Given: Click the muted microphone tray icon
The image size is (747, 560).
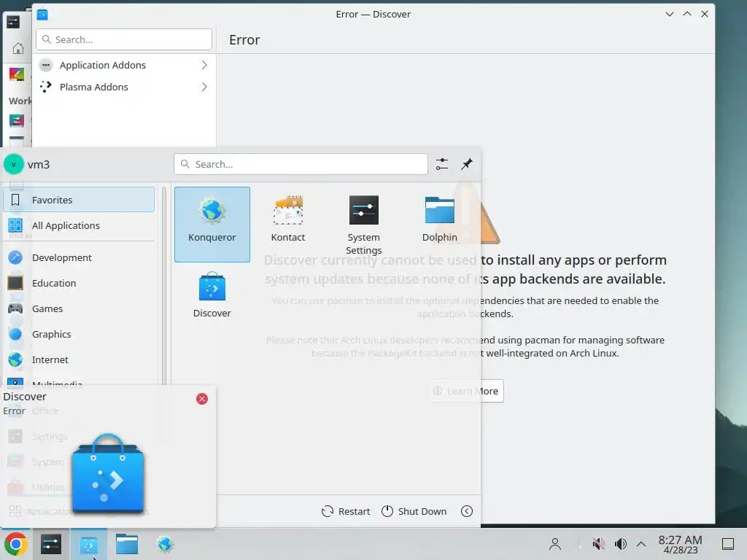Looking at the screenshot, I should [x=598, y=544].
